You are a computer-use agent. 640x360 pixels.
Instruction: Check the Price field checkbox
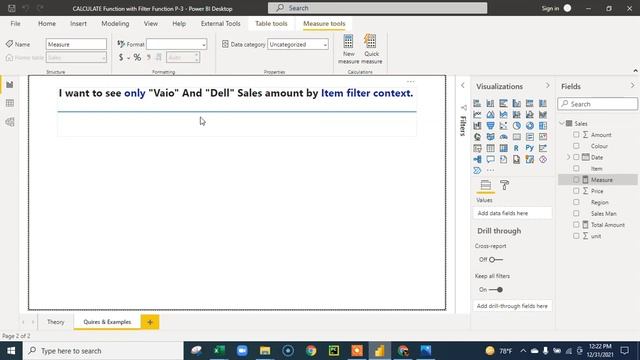576,191
